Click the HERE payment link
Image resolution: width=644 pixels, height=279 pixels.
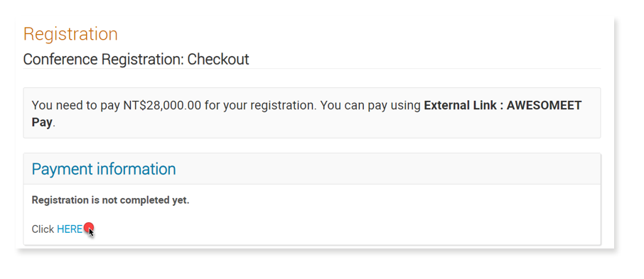pos(70,229)
